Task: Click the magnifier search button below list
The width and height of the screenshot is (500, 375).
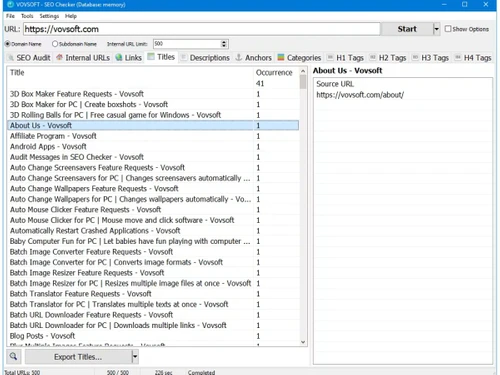Action: coord(13,357)
